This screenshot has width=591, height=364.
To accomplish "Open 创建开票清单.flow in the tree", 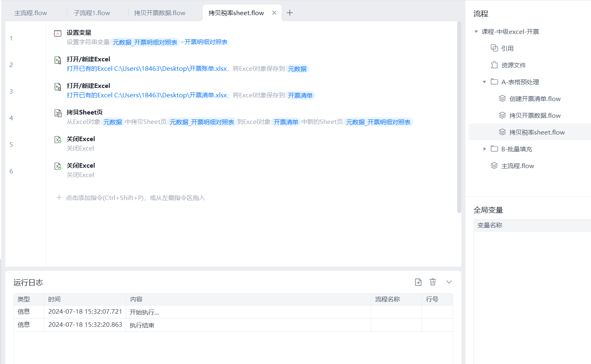I will [x=535, y=99].
